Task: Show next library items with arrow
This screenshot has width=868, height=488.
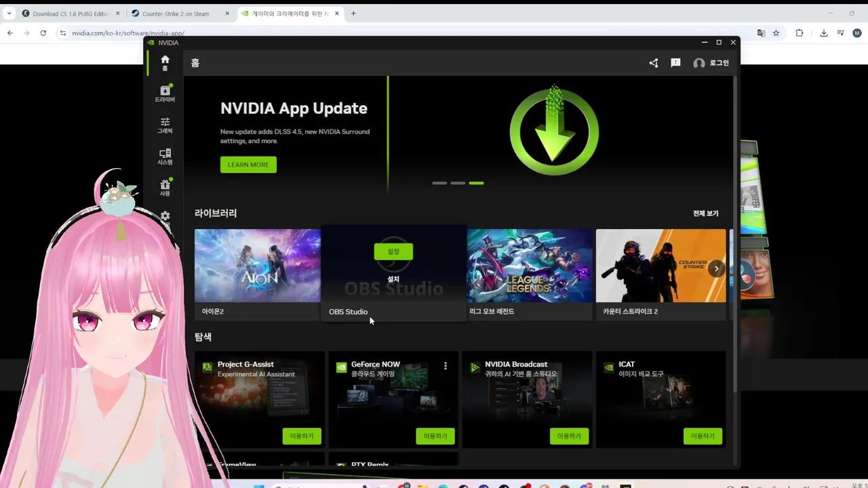Action: pos(716,268)
